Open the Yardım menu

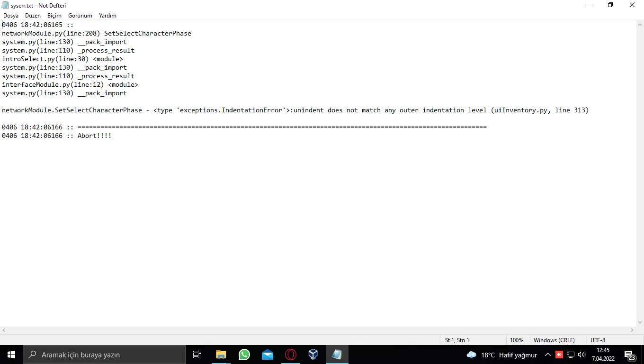point(107,15)
